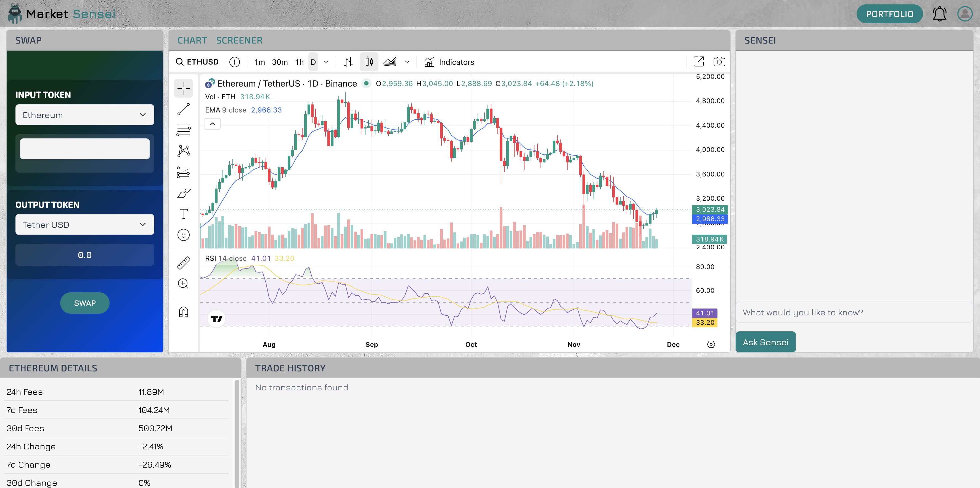980x488 pixels.
Task: Select the ruler measure tool
Action: [x=183, y=263]
